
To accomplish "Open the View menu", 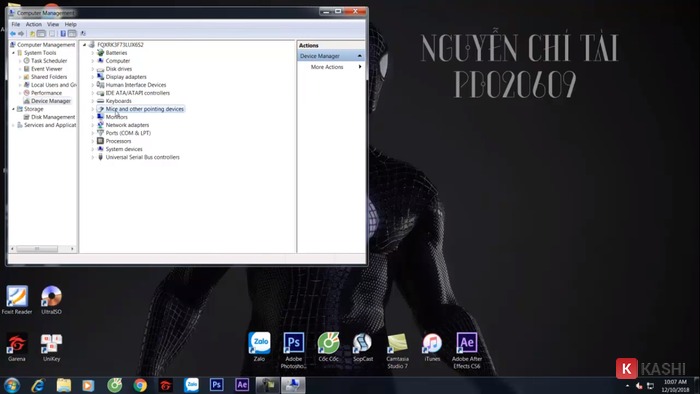I will click(x=53, y=24).
